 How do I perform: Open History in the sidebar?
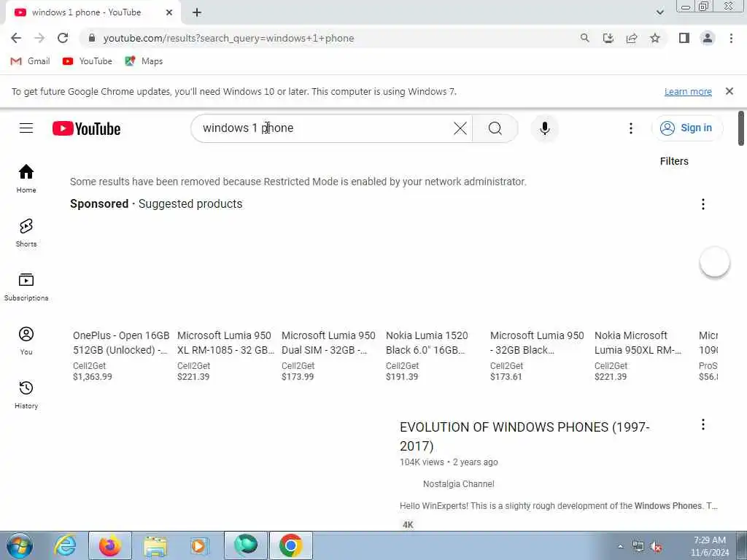(26, 394)
